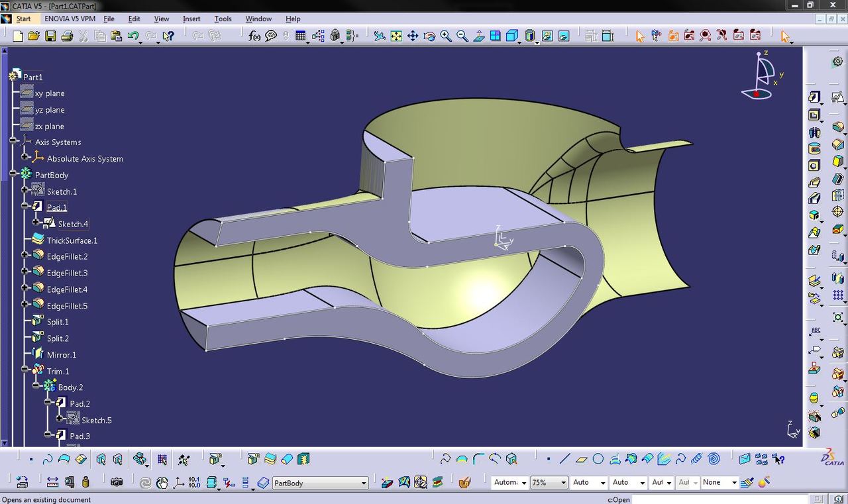The width and height of the screenshot is (848, 504).
Task: Open the Insert menu
Action: (x=191, y=19)
